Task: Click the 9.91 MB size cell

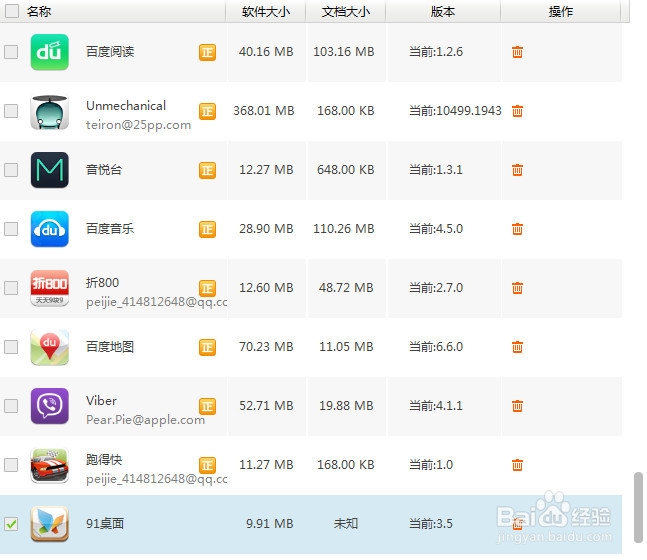Action: coord(270,524)
